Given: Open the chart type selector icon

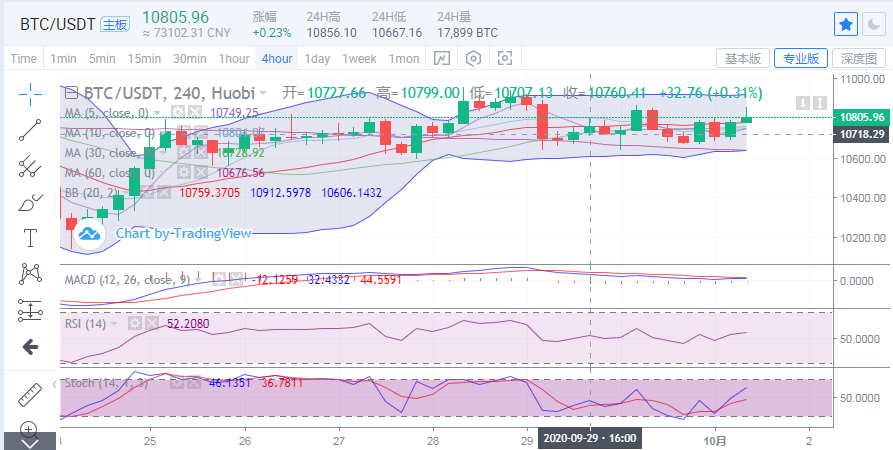Looking at the screenshot, I should (x=442, y=58).
